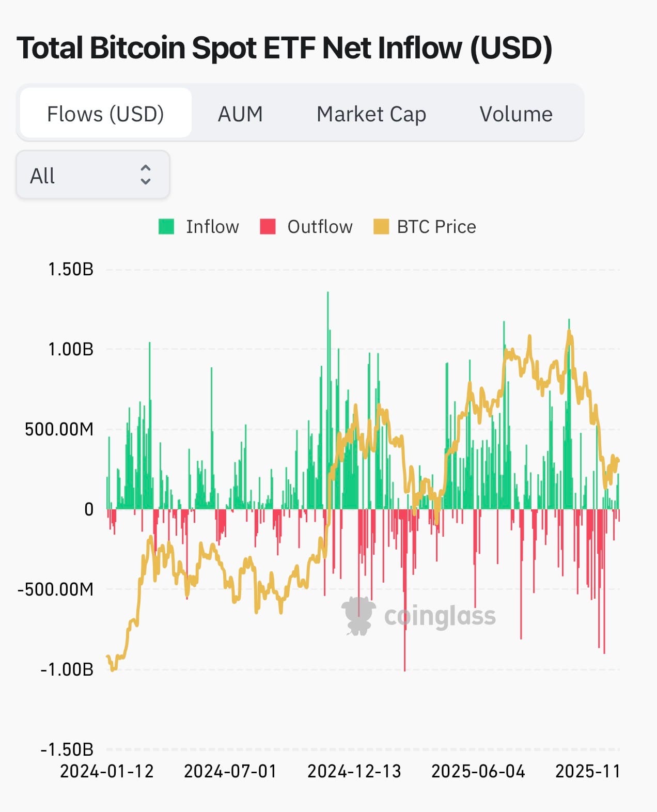Click the 2025-06-04 x-axis date label
The width and height of the screenshot is (657, 812).
coord(478,771)
